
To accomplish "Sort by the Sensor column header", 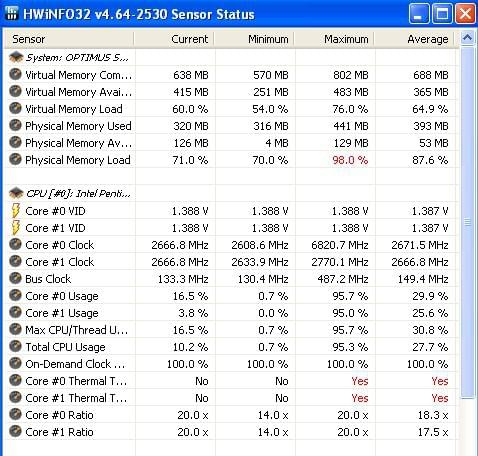I will (69, 39).
